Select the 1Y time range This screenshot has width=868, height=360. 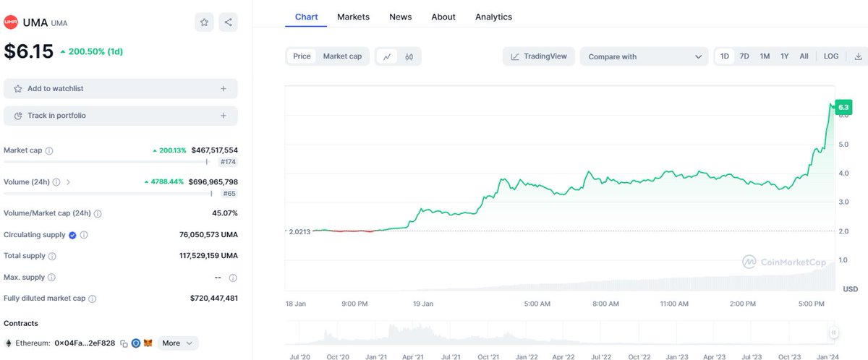pos(784,56)
